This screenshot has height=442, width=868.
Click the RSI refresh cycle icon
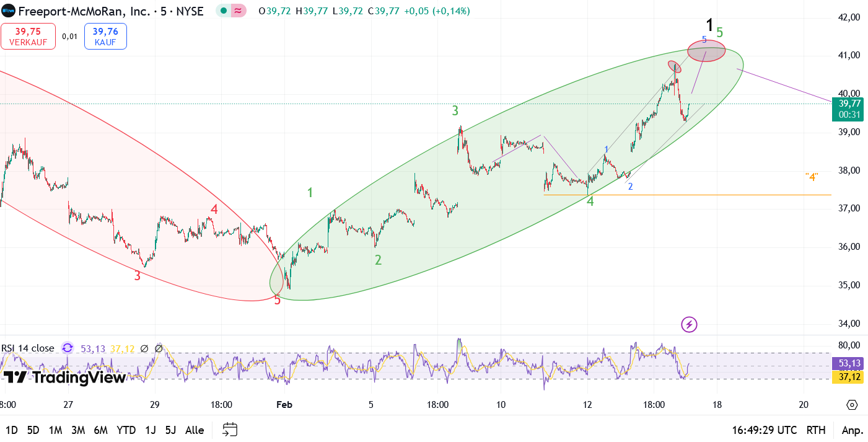coord(68,348)
